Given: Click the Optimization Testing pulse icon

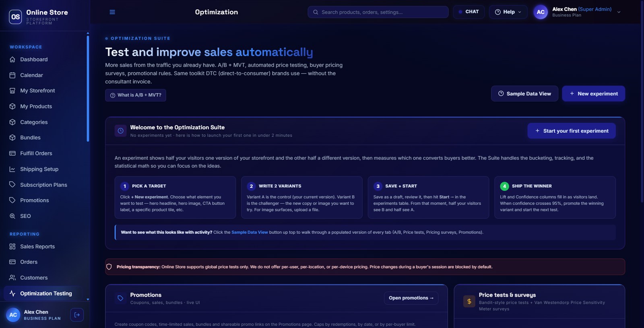Looking at the screenshot, I should pyautogui.click(x=12, y=293).
